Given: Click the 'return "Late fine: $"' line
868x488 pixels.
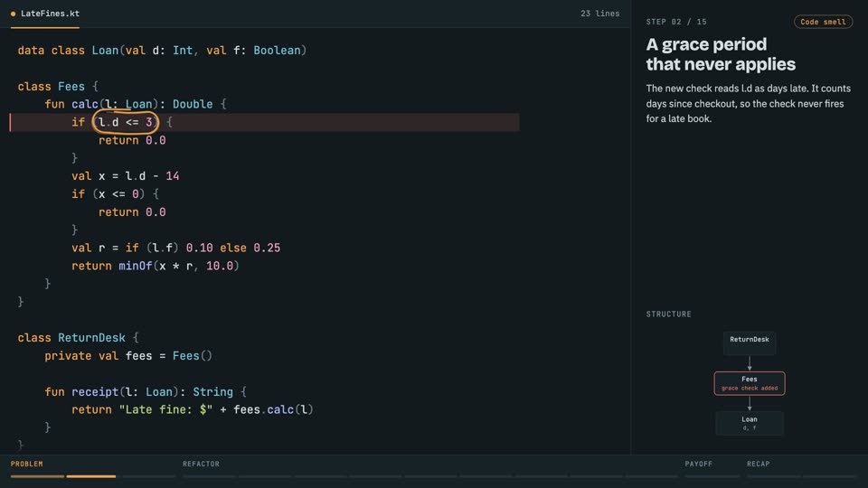Looking at the screenshot, I should click(192, 409).
